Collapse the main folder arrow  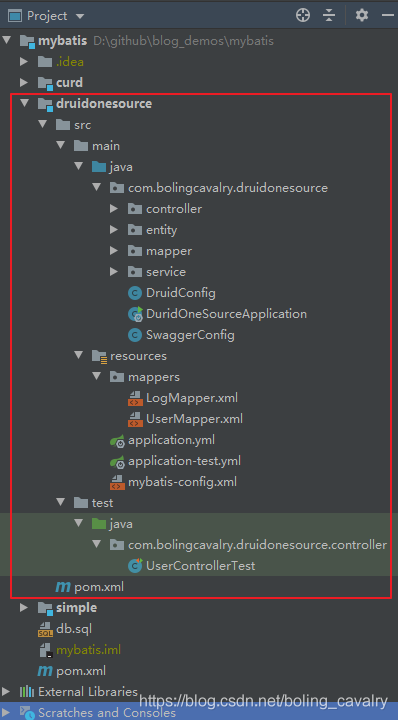pos(60,146)
